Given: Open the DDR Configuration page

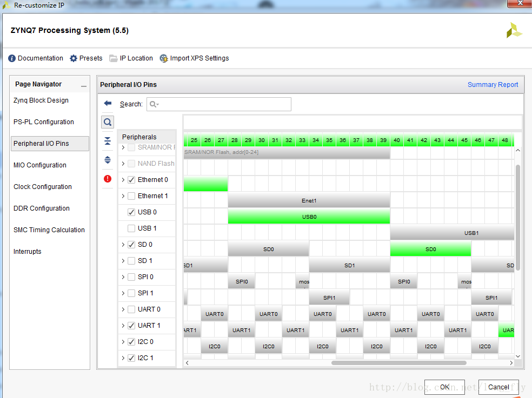Looking at the screenshot, I should pyautogui.click(x=42, y=208).
